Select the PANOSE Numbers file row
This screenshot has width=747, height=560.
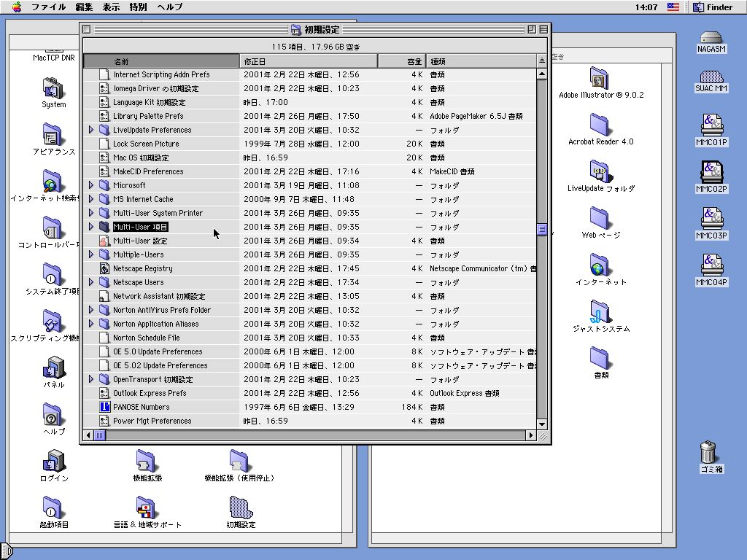pyautogui.click(x=309, y=407)
